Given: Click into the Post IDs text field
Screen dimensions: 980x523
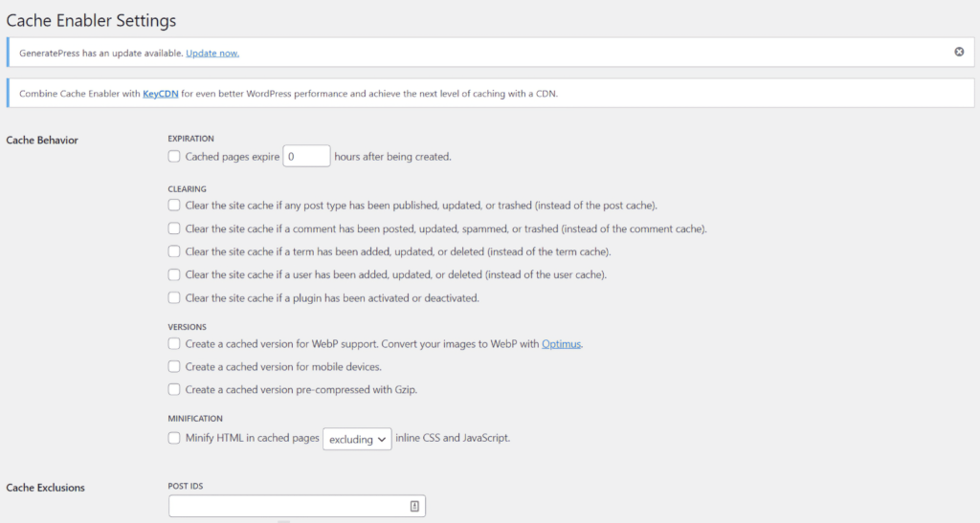Looking at the screenshot, I should 287,507.
